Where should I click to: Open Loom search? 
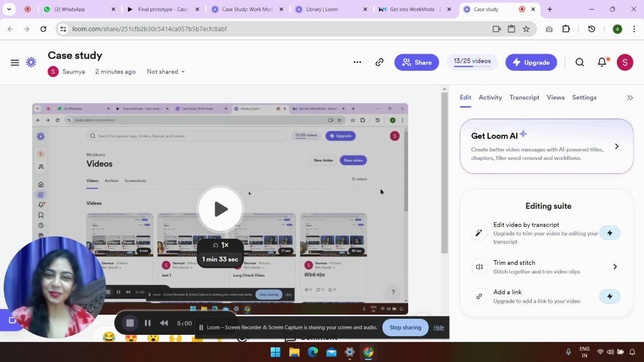click(580, 62)
